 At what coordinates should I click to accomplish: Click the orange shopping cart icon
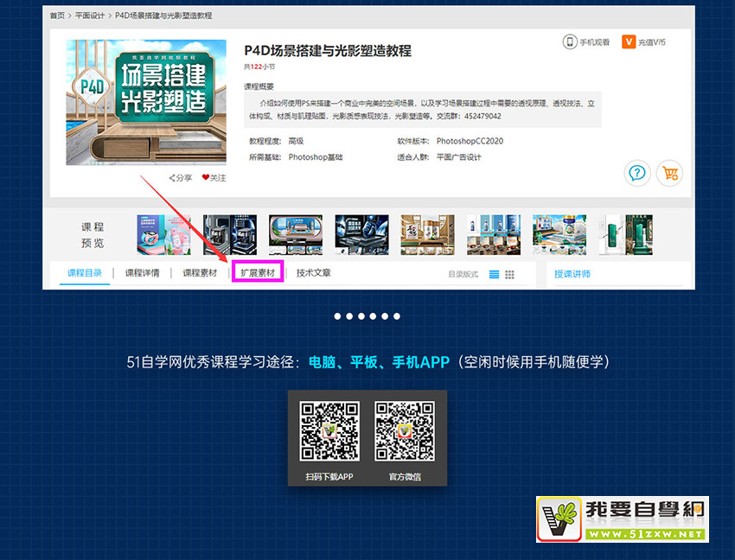click(669, 173)
